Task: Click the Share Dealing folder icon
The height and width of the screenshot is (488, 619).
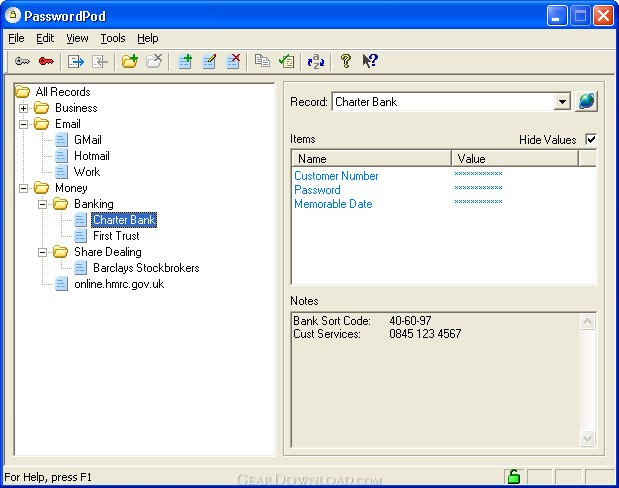Action: [60, 252]
